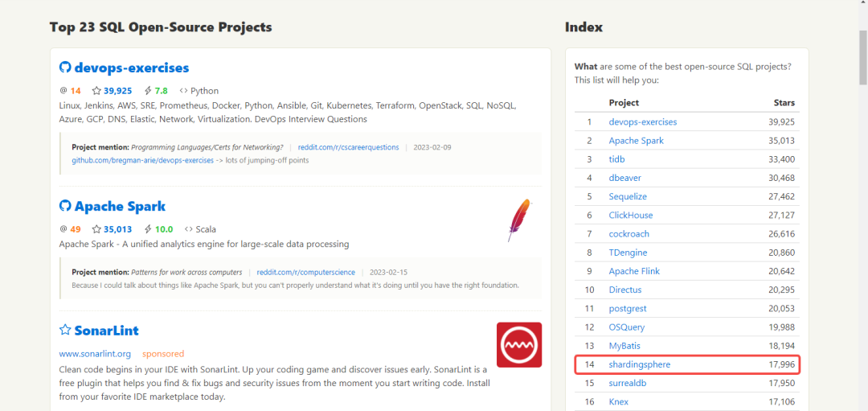Open Sequelize from the Index list
868x411 pixels.
[628, 196]
